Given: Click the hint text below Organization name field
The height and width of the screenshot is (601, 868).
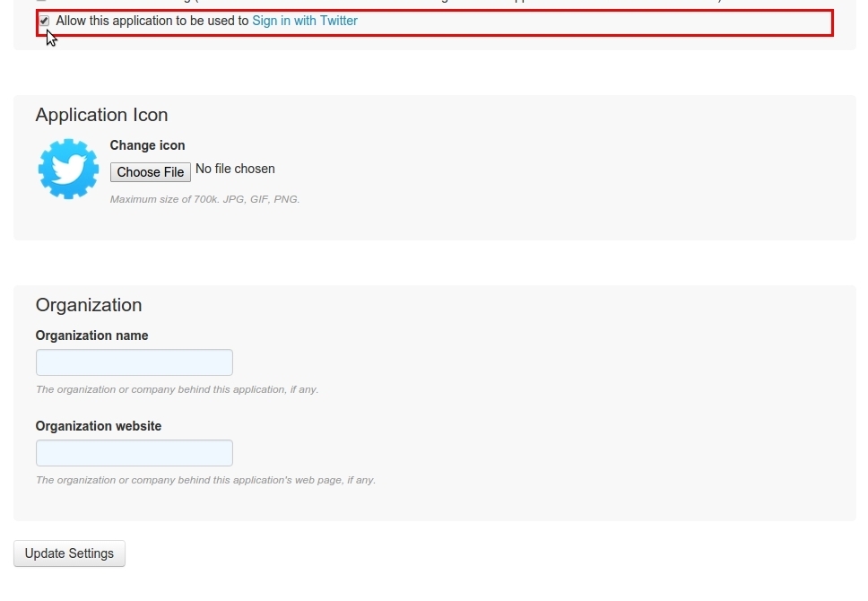Looking at the screenshot, I should 177,389.
